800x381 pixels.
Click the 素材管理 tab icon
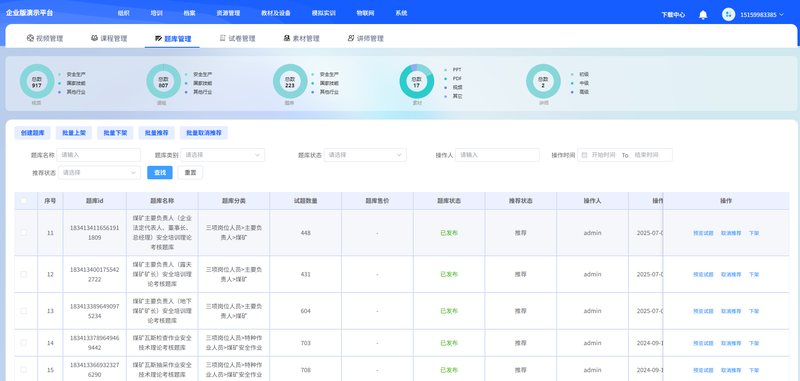(x=287, y=38)
